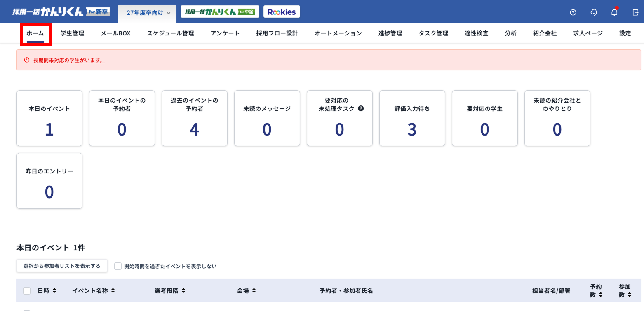This screenshot has width=644, height=311.
Task: Select all events via the header checkbox
Action: [27, 290]
